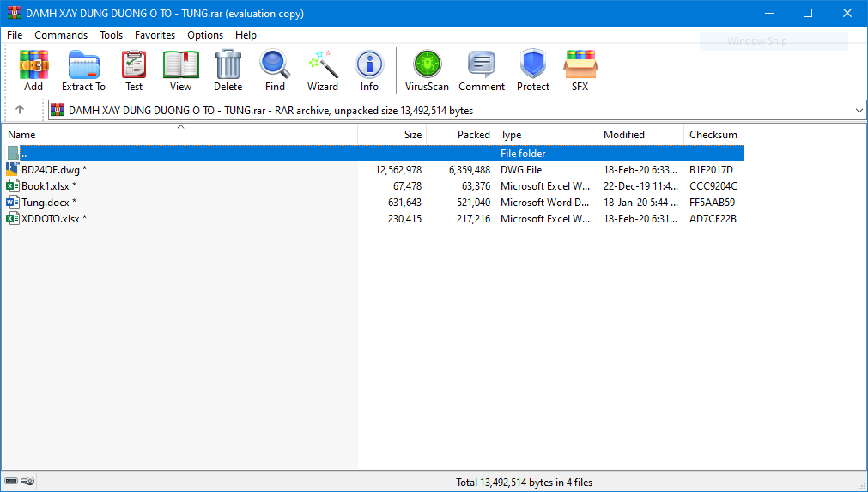Click the 6,359,488 packed value
Screen dimensions: 868x492
[x=470, y=170]
